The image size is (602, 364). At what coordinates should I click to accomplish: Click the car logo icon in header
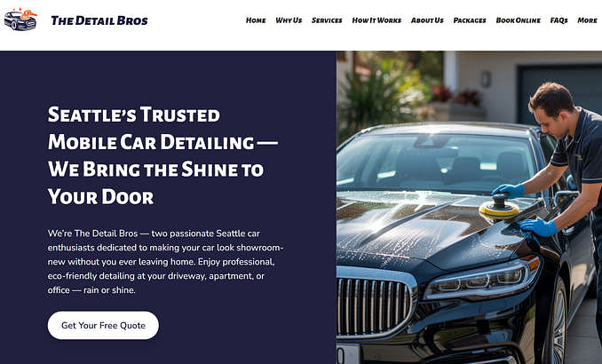(x=20, y=20)
